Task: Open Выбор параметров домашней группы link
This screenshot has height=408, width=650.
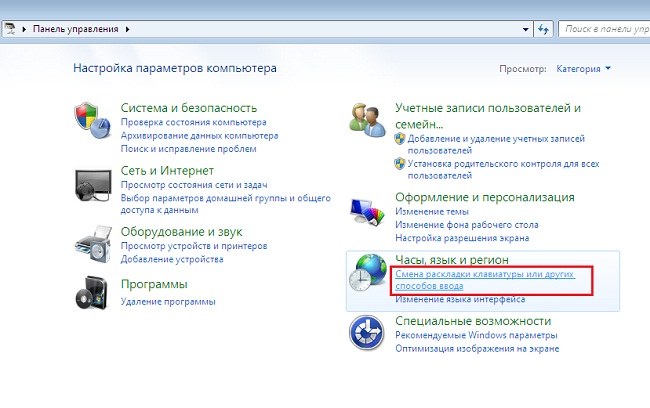Action: [226, 204]
